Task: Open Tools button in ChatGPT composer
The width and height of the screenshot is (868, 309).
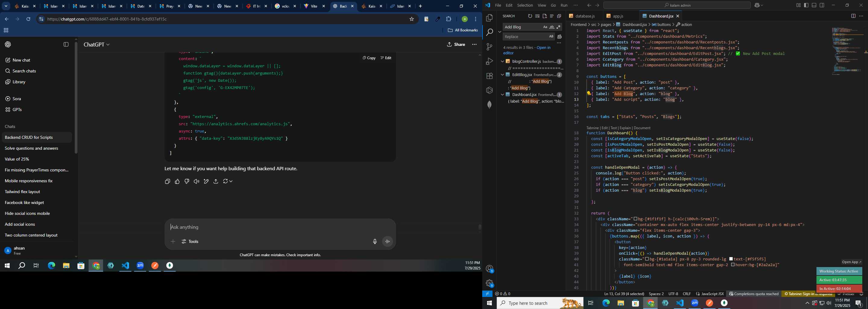Action: coord(190,241)
